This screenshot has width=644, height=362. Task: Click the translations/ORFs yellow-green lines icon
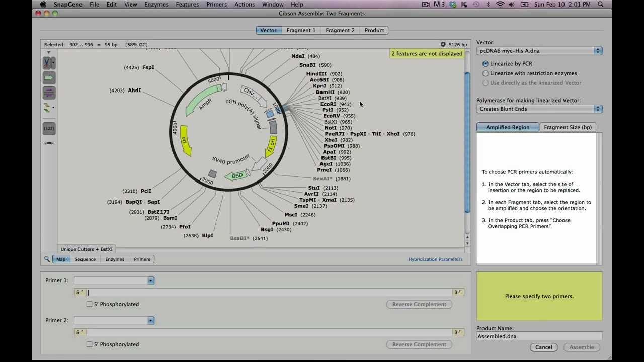pyautogui.click(x=47, y=108)
